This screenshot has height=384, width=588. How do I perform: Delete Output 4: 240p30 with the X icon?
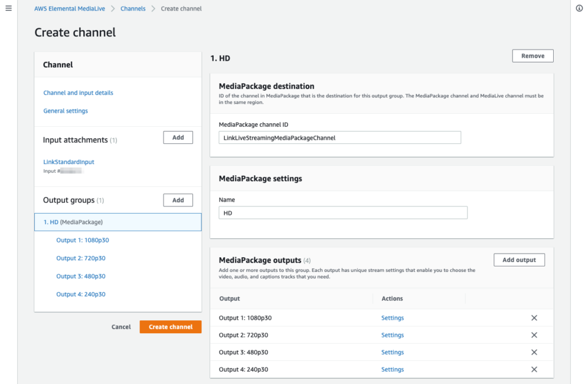click(533, 369)
